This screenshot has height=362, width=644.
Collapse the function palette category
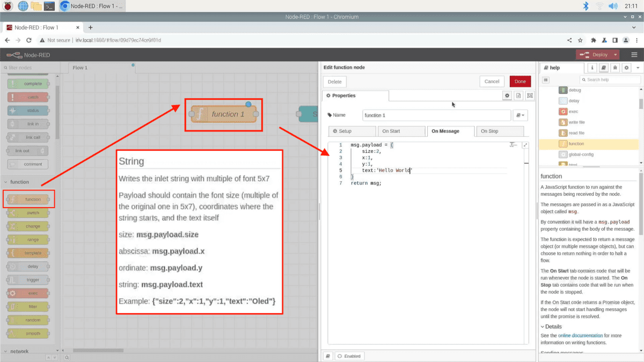pyautogui.click(x=19, y=182)
